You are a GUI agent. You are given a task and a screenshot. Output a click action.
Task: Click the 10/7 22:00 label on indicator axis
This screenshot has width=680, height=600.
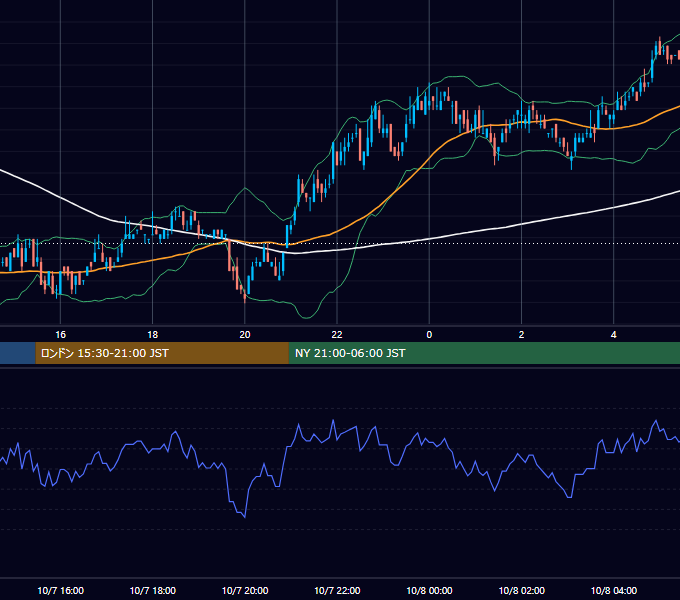pos(337,590)
